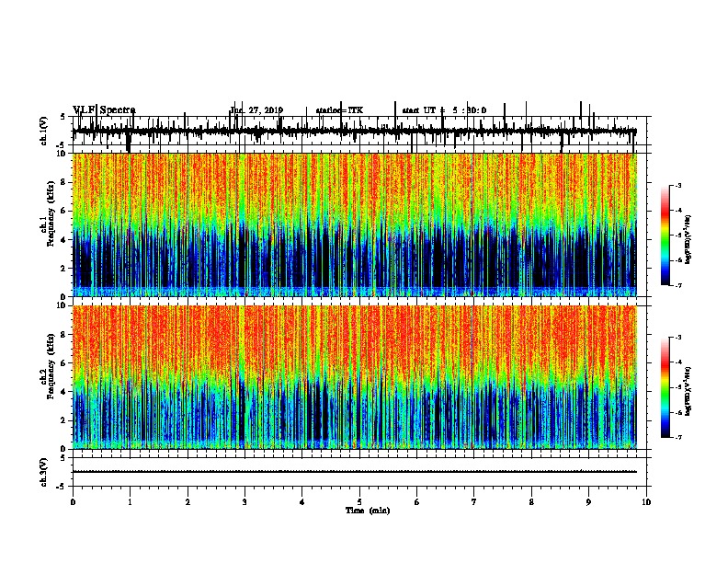This screenshot has height=563, width=728.
Task: Click the "-7" value on ch.1 colorbar
Action: 678,285
